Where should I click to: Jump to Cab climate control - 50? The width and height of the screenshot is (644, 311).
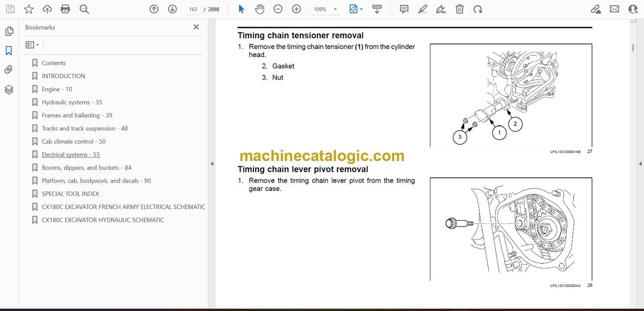click(74, 141)
